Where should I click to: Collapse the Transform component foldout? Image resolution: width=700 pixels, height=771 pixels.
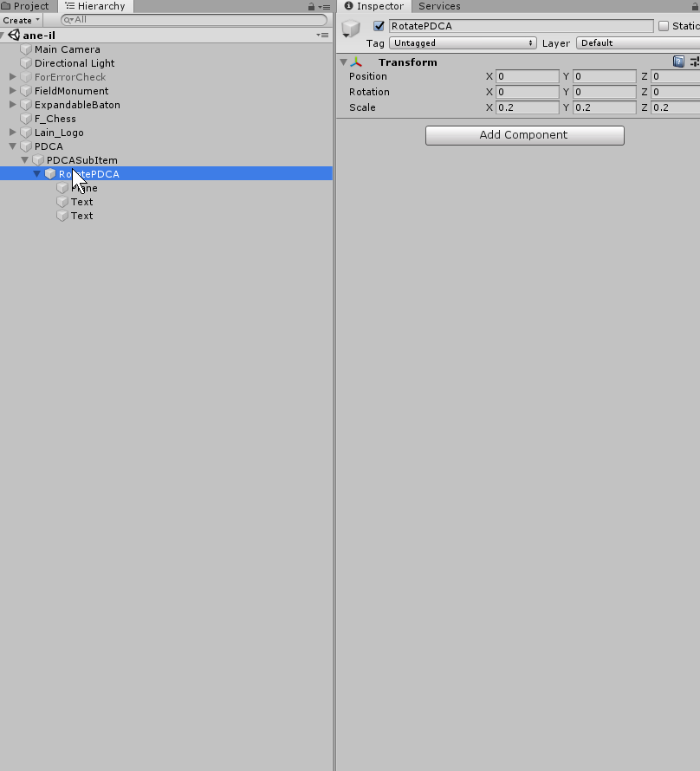point(344,62)
